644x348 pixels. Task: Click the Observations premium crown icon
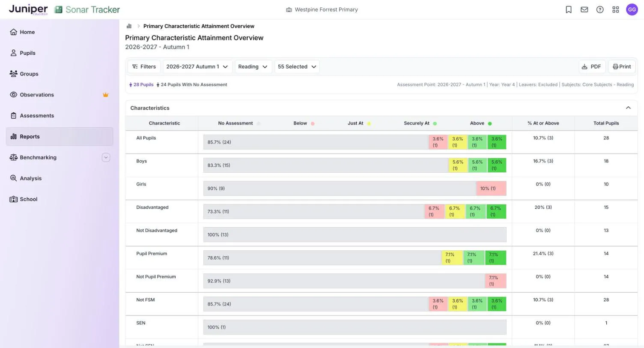pos(105,95)
